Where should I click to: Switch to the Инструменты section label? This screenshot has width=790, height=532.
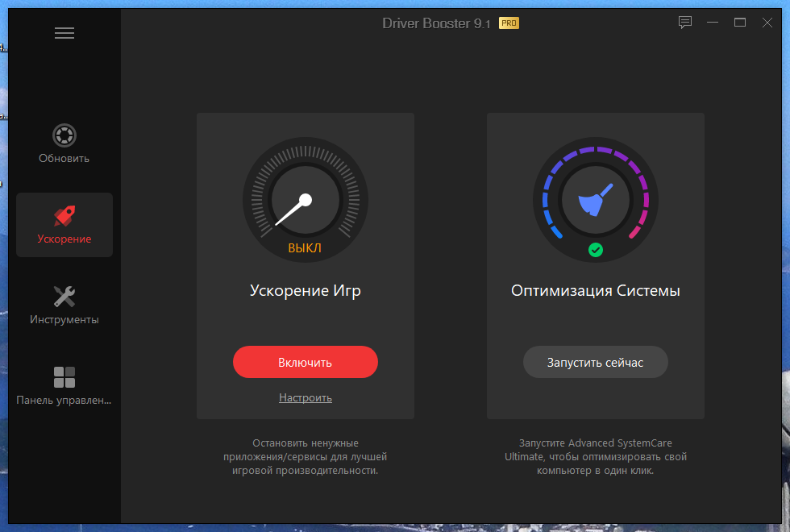point(64,318)
